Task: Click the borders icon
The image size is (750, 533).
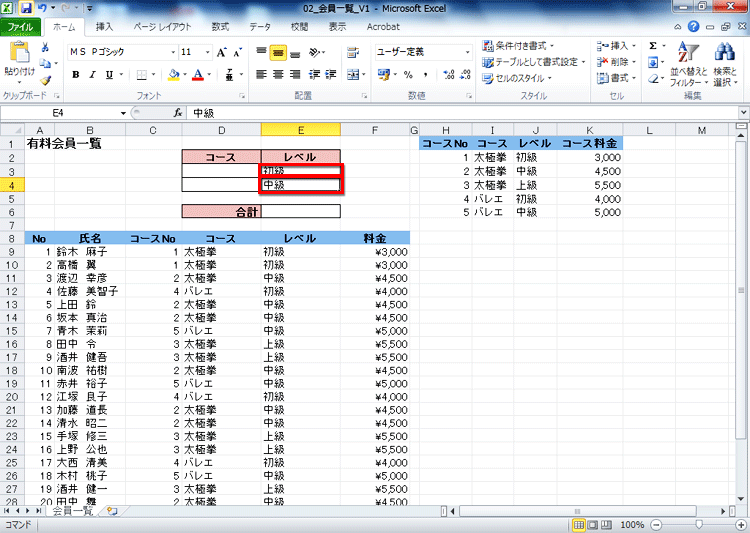Action: pos(142,75)
